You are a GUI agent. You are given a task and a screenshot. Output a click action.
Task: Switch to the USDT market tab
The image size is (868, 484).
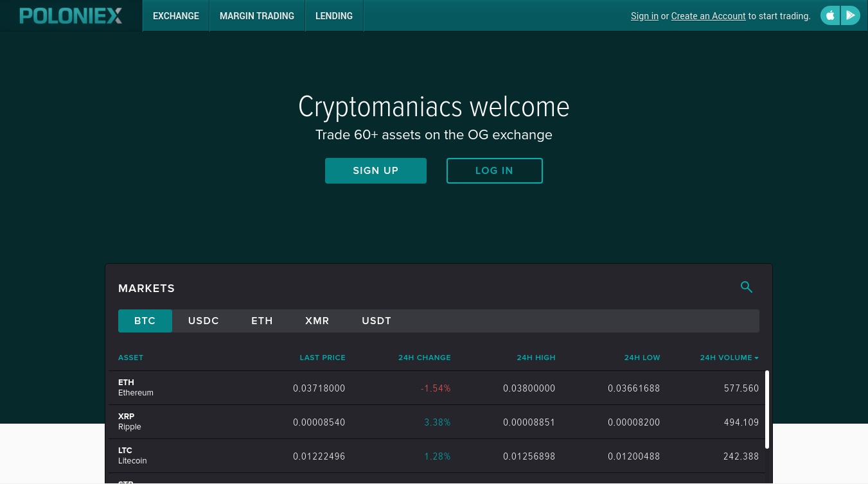click(x=376, y=321)
